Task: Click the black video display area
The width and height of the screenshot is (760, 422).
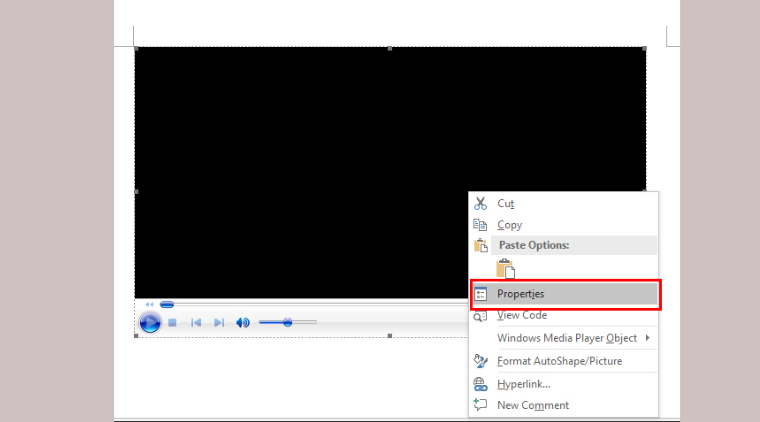Action: (390, 172)
